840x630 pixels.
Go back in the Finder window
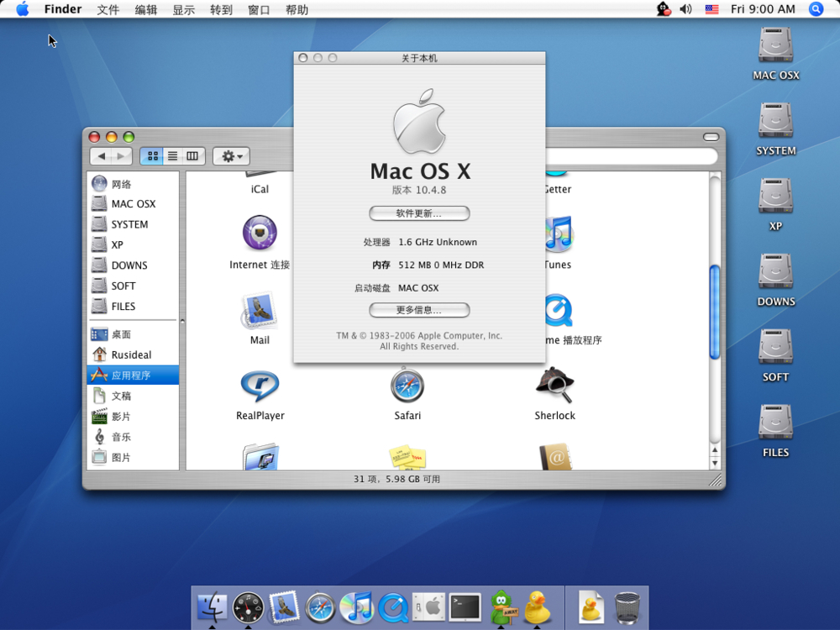pyautogui.click(x=102, y=156)
